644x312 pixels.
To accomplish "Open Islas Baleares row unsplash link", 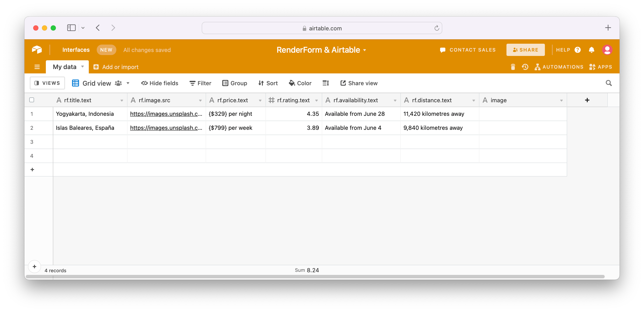I will pyautogui.click(x=166, y=128).
